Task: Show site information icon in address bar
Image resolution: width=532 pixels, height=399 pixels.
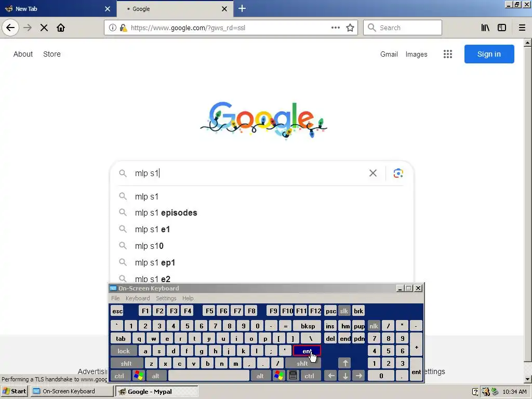Action: click(113, 28)
